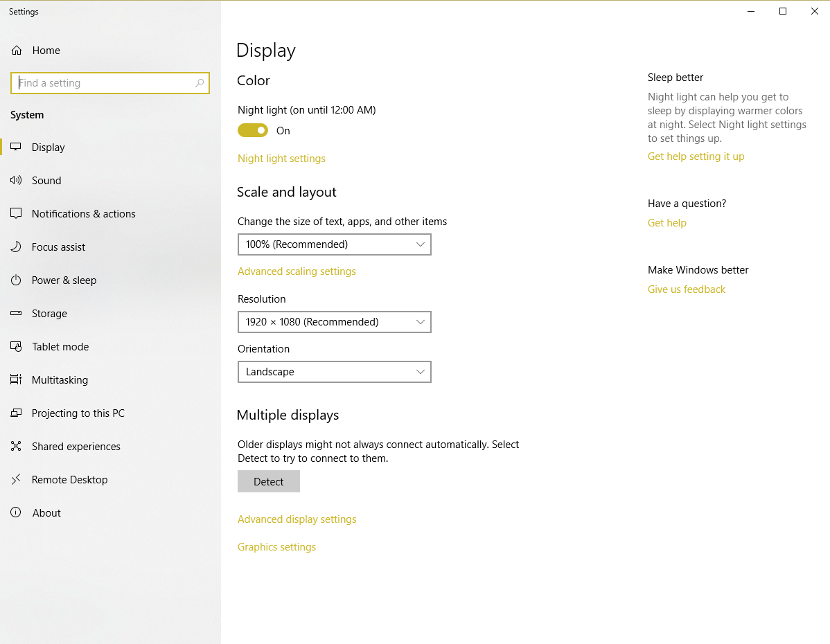
Task: Click the Home house icon
Action: 17,51
